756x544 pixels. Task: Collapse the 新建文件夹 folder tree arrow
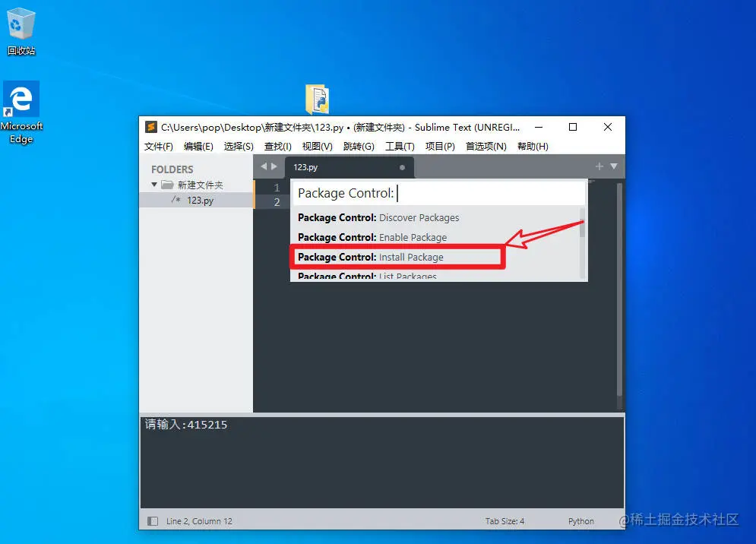pyautogui.click(x=153, y=185)
